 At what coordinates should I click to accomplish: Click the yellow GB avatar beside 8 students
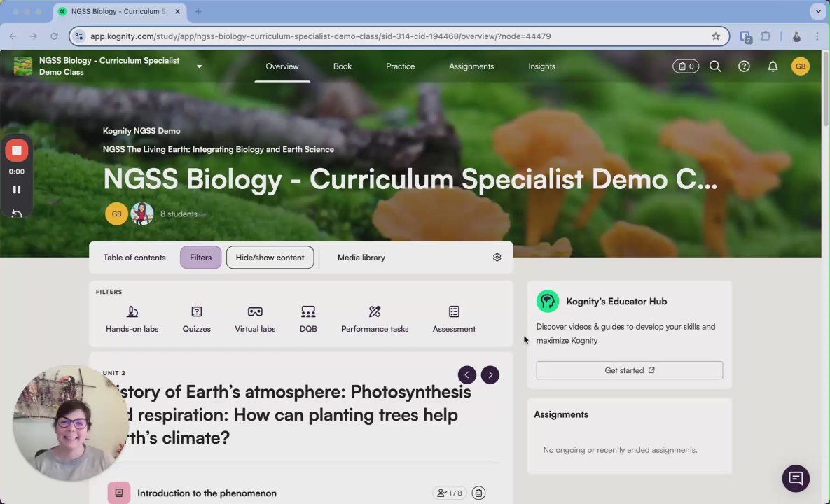(116, 213)
